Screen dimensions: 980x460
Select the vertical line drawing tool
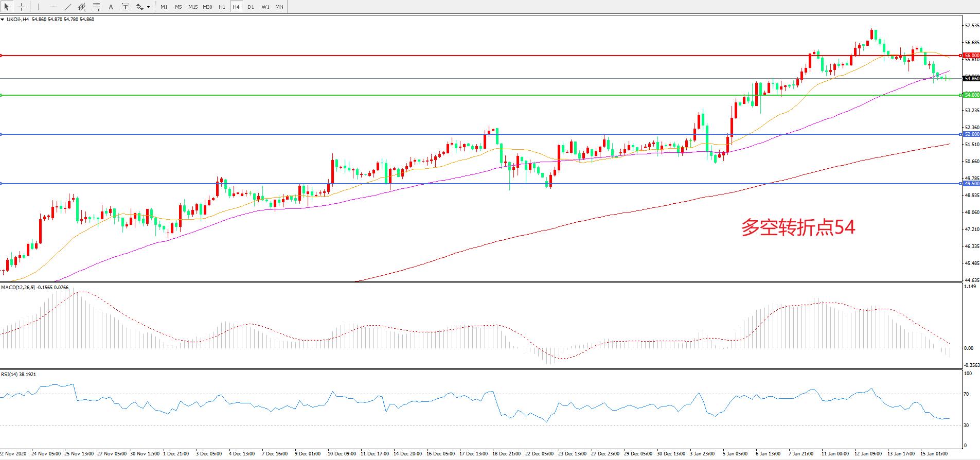click(39, 7)
